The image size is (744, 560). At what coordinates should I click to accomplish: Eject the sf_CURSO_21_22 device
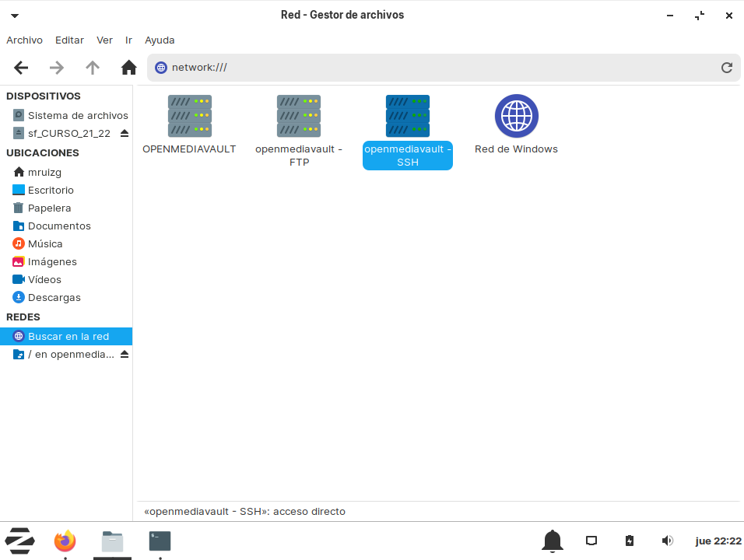pyautogui.click(x=125, y=134)
